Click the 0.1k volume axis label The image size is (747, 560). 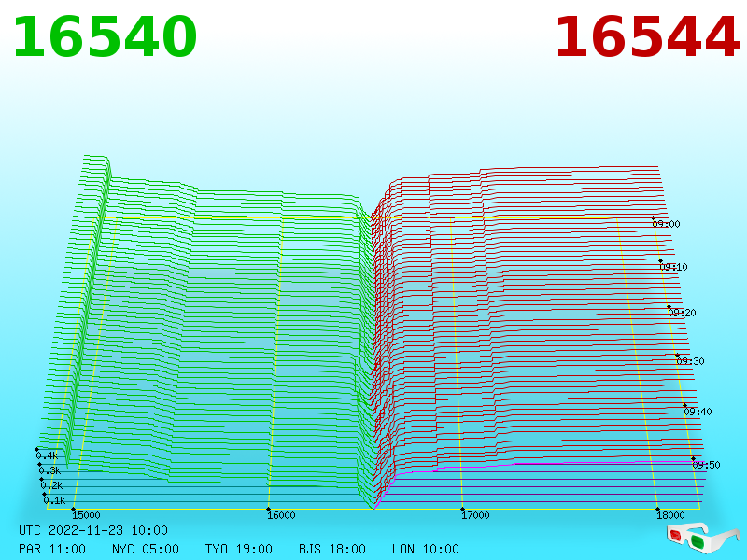tap(54, 500)
